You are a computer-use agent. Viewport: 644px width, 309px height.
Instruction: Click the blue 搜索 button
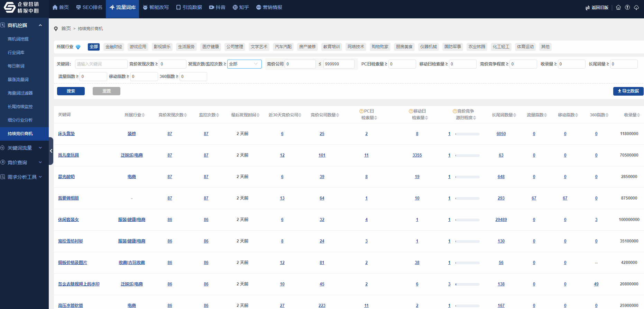coord(71,91)
